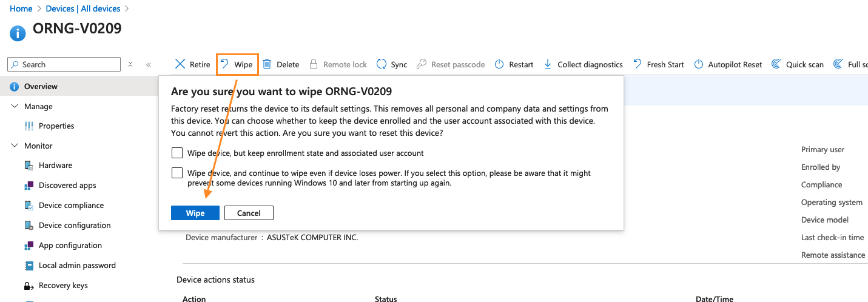Open Recovery keys in the sidebar

(x=63, y=285)
